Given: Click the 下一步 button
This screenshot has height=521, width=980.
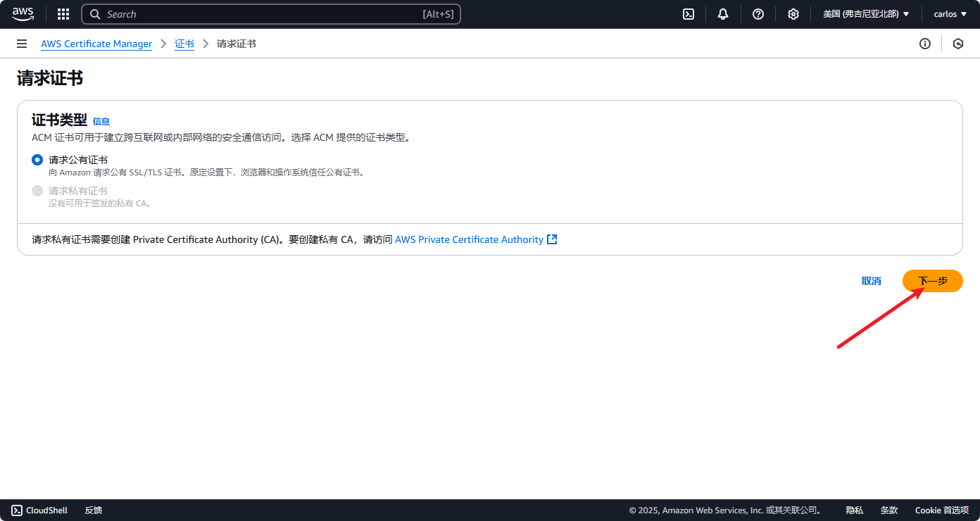Looking at the screenshot, I should (x=933, y=281).
